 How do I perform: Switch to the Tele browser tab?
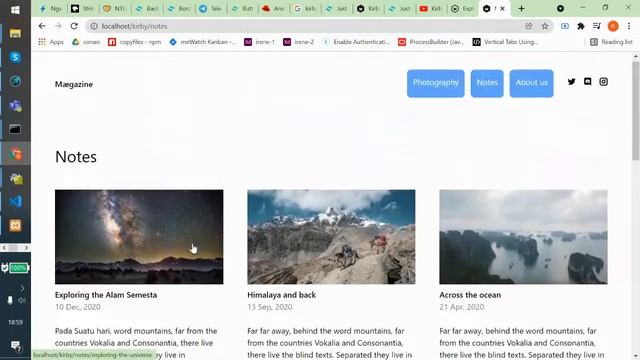point(211,9)
